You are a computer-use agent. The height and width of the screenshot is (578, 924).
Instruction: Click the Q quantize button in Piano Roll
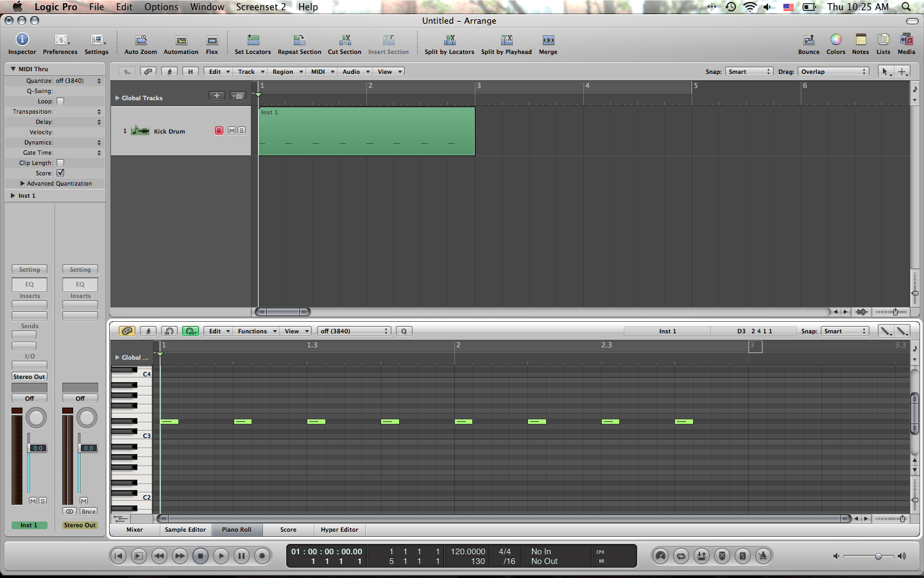point(404,331)
